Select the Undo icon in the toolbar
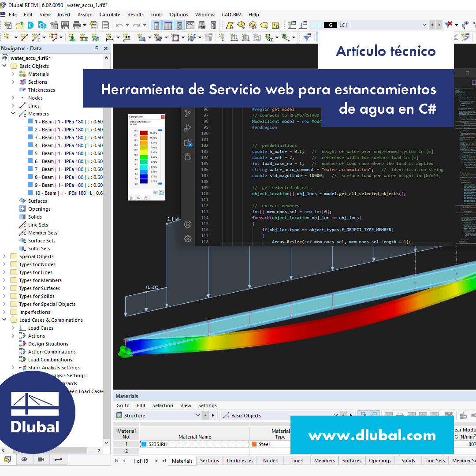The height and width of the screenshot is (476, 476). point(119,25)
